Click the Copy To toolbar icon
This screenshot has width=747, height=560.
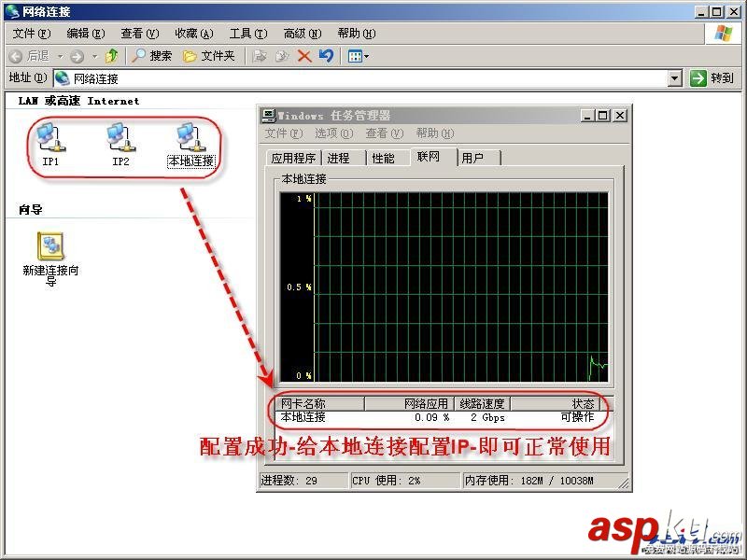pos(282,56)
